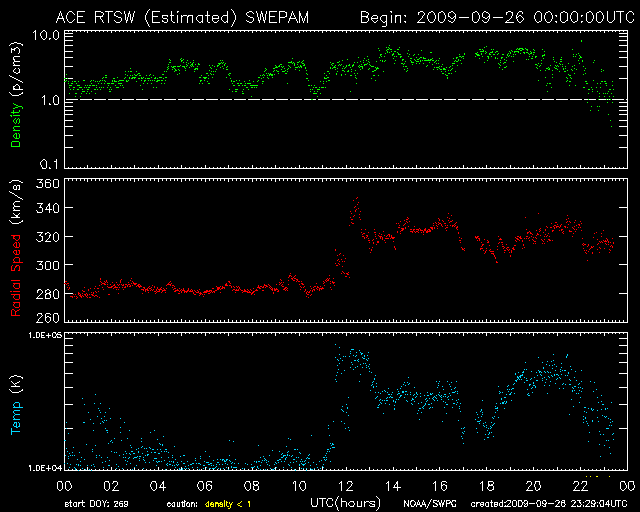Viewport: 640px width, 512px height.
Task: Click the '10.0' density tick label
Action: pos(46,35)
